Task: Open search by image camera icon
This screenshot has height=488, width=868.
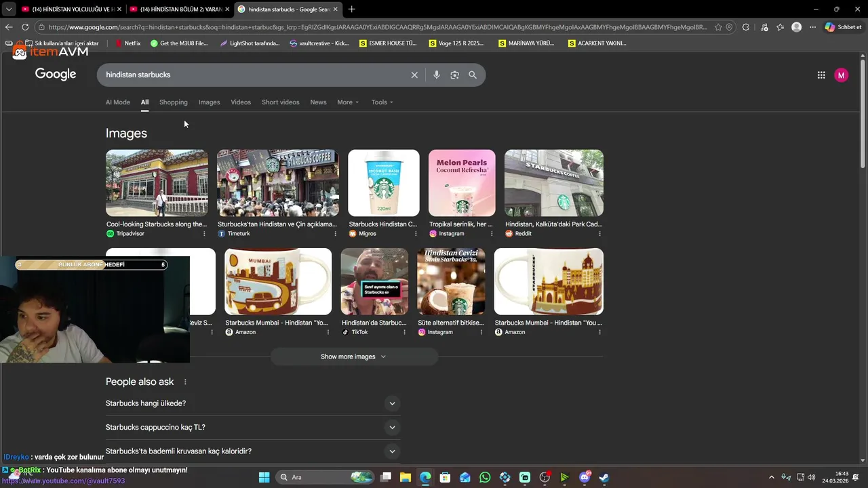Action: (454, 75)
